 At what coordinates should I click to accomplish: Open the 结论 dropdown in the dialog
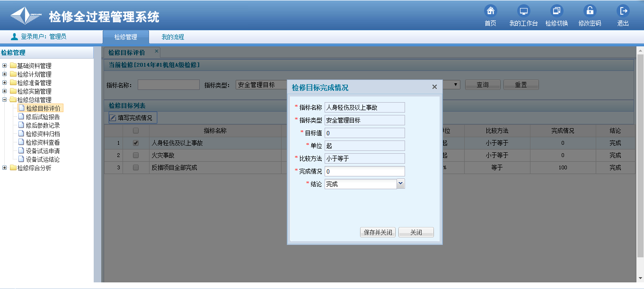point(400,184)
